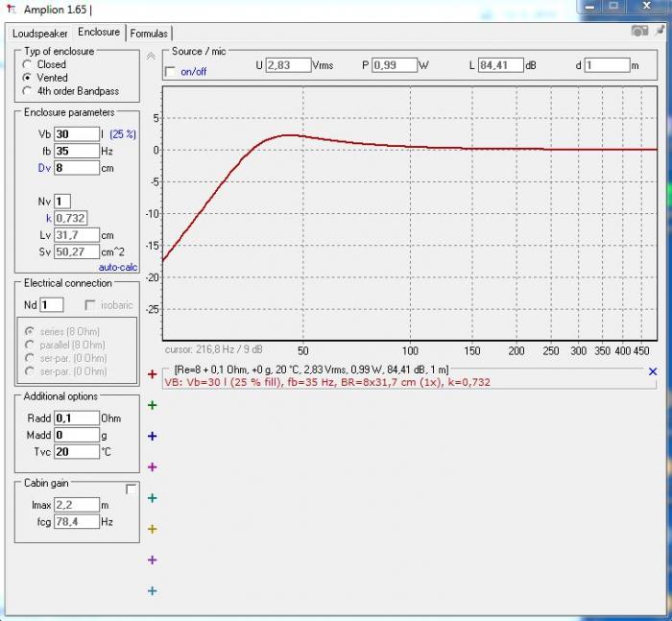
Task: Toggle the isobaric checkbox
Action: pyautogui.click(x=90, y=305)
